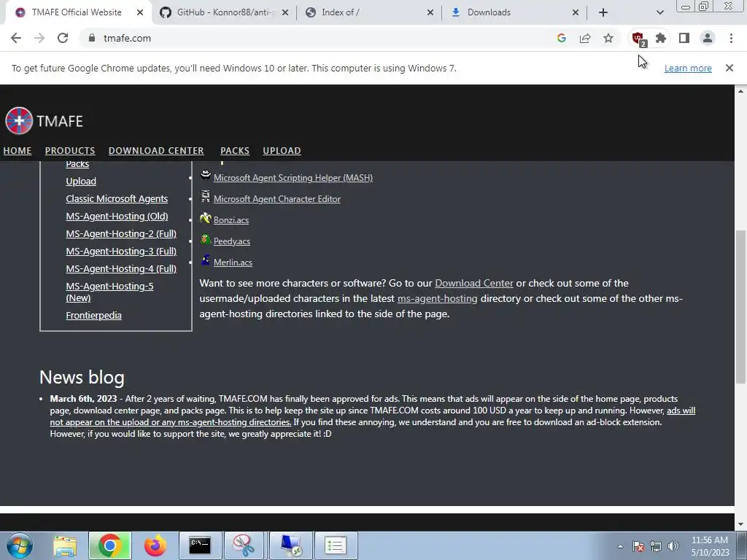Close the GitHub tab

[x=285, y=12]
